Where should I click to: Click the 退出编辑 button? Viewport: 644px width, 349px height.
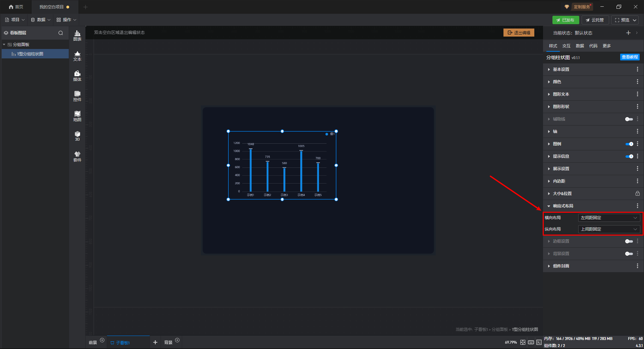click(519, 33)
